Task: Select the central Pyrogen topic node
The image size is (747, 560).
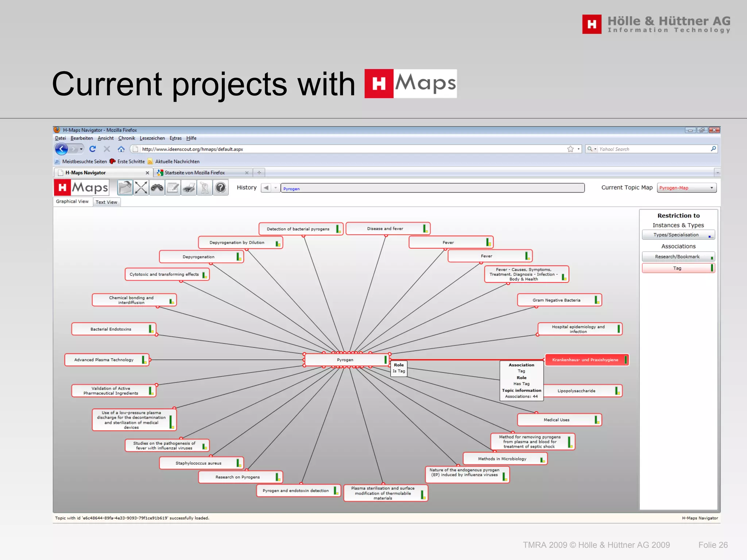Action: click(x=347, y=360)
